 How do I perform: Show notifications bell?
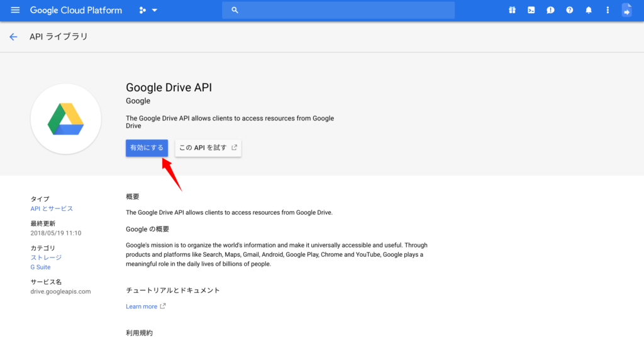point(589,10)
